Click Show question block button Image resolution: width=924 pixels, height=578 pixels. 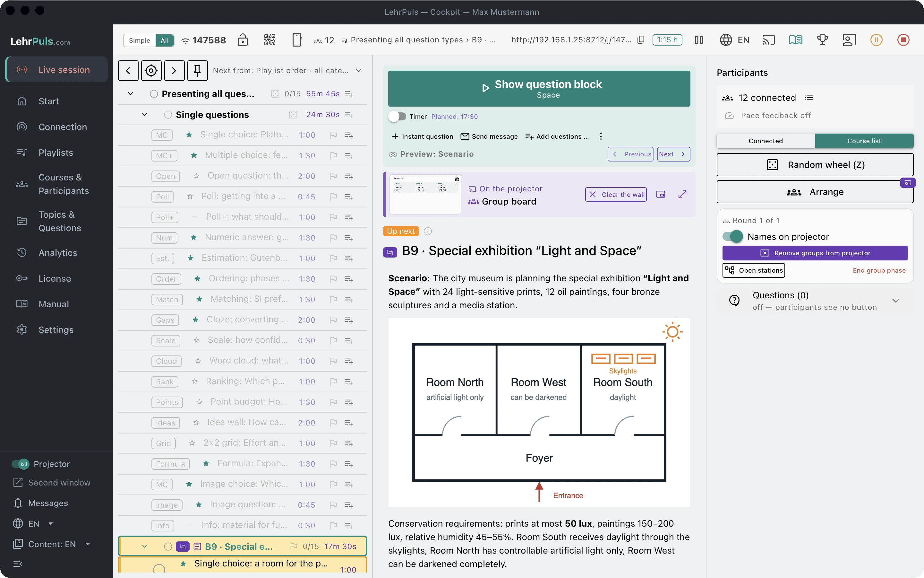pos(539,89)
